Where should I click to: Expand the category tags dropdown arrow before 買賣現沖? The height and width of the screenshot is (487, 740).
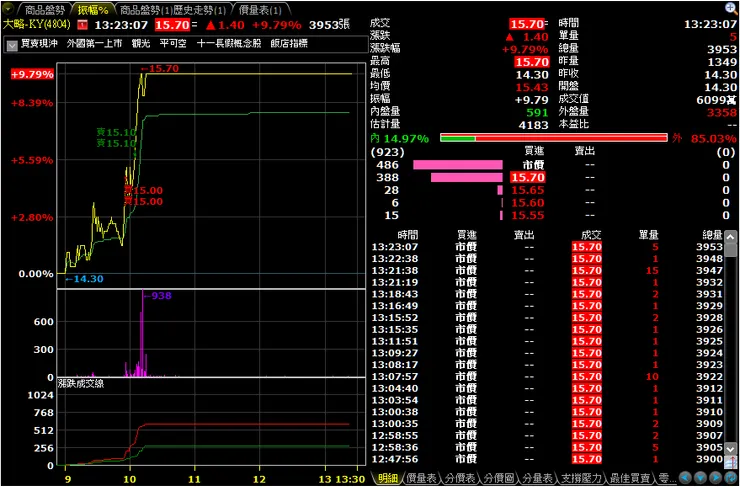(x=13, y=45)
